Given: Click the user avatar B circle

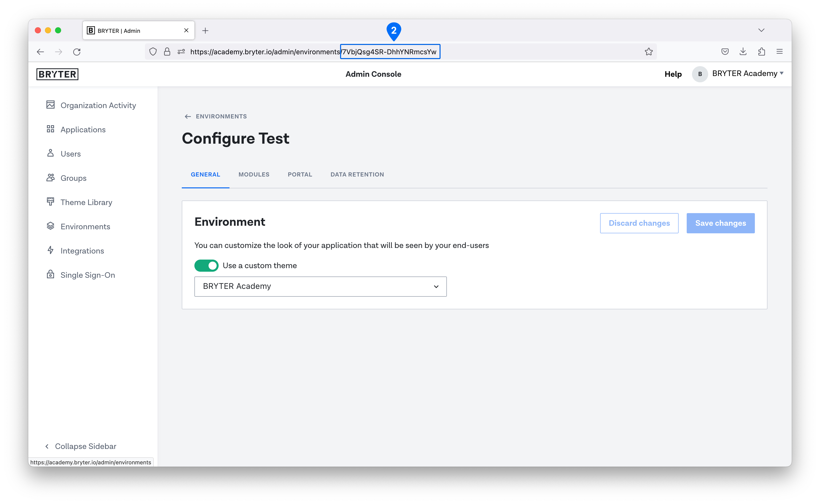Looking at the screenshot, I should pyautogui.click(x=700, y=74).
